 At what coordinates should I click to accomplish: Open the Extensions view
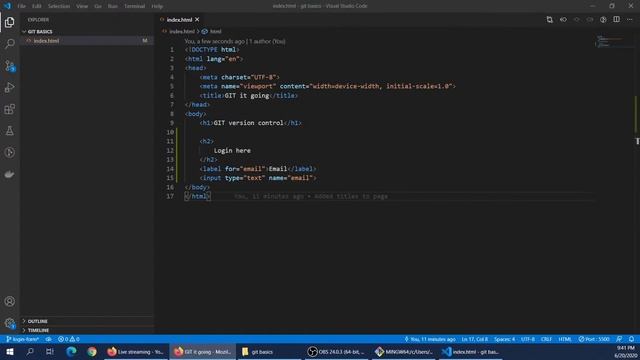coord(10,109)
